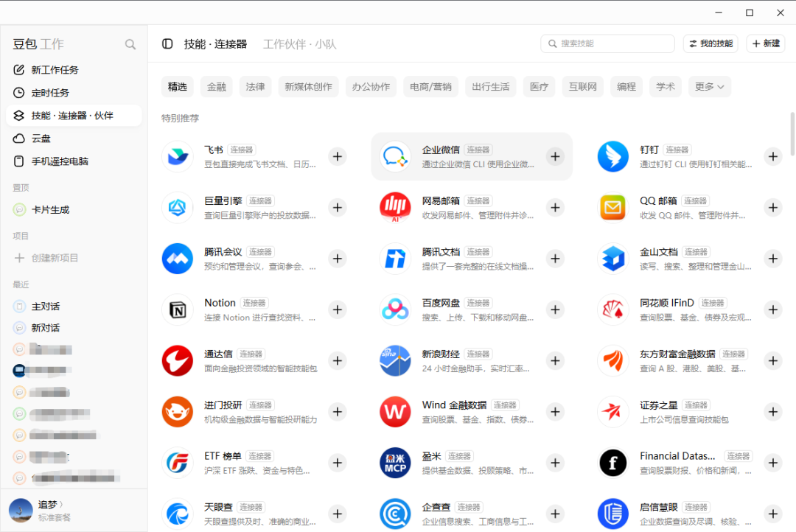Screen dimensions: 796x532
Task: Add the 金山文档 connector with plus button
Action: [773, 259]
